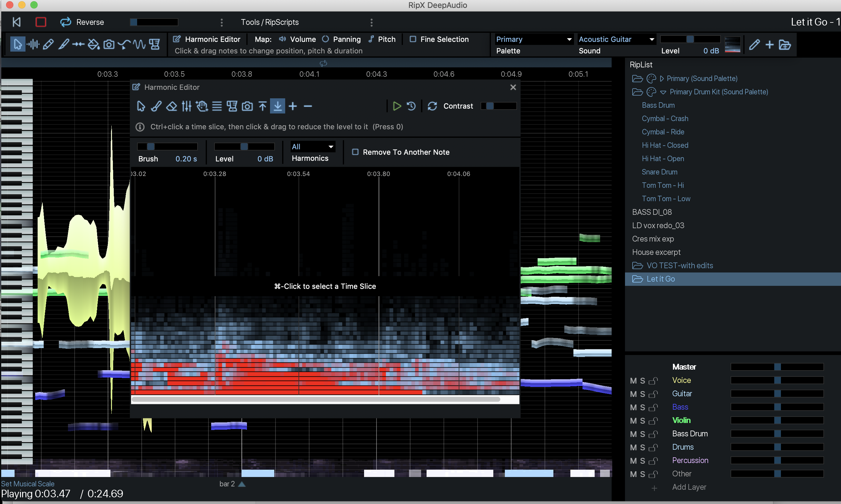841x504 pixels.
Task: Select the pointer tool in Harmonic Editor panel
Action: (140, 106)
